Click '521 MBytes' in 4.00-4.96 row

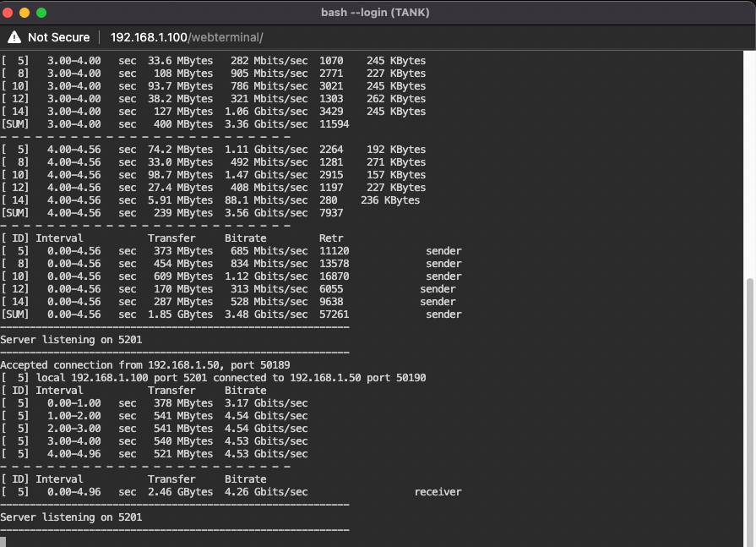[183, 454]
